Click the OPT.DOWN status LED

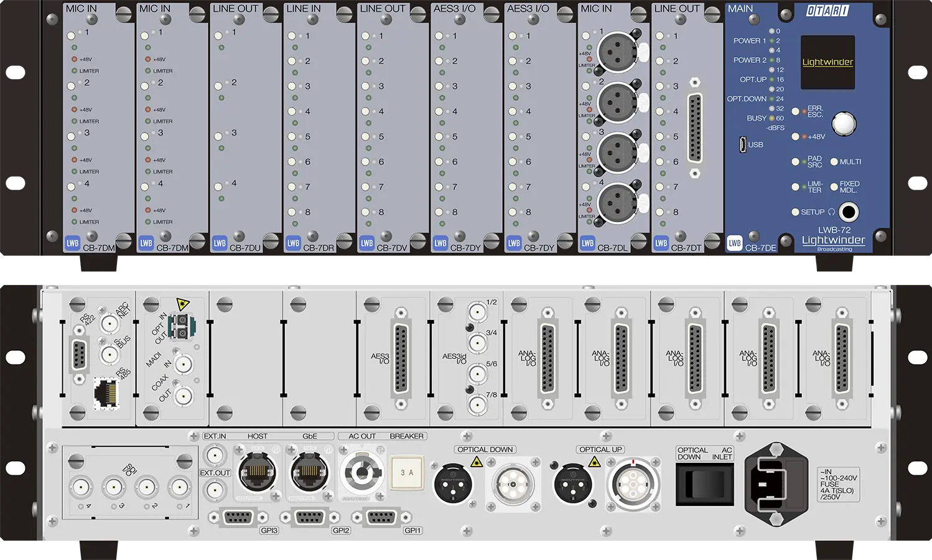point(771,98)
